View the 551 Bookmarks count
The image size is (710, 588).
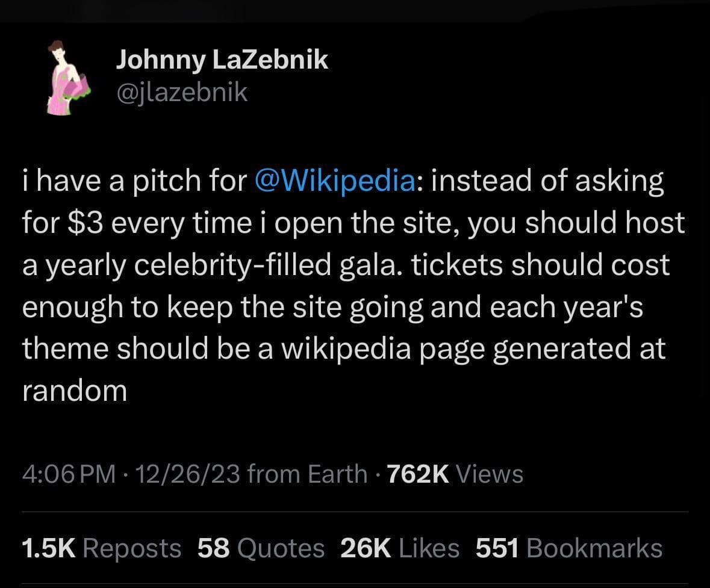(x=497, y=548)
